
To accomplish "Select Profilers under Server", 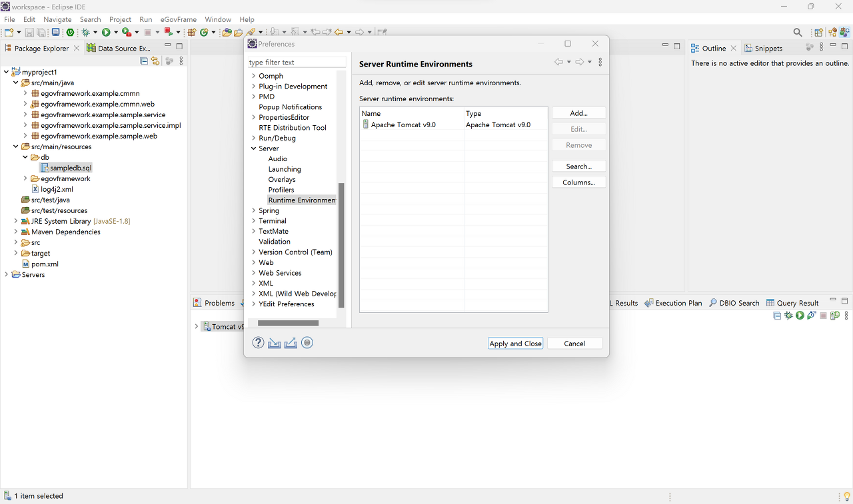I will [x=281, y=190].
